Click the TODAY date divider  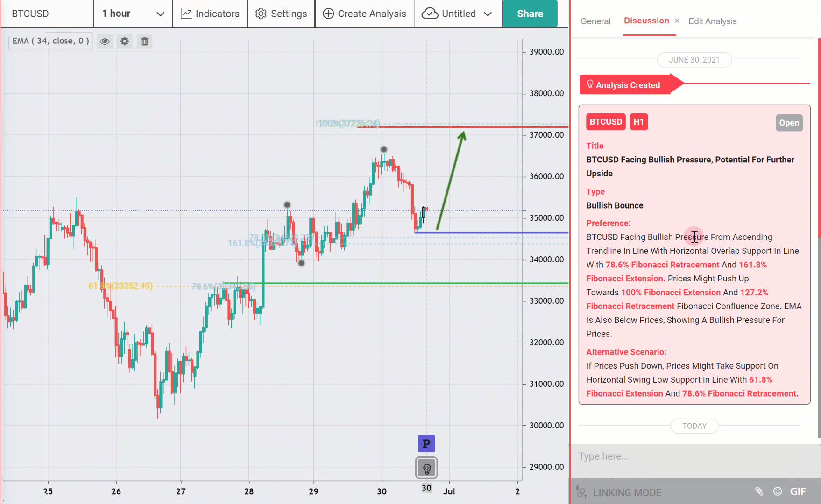(x=694, y=426)
